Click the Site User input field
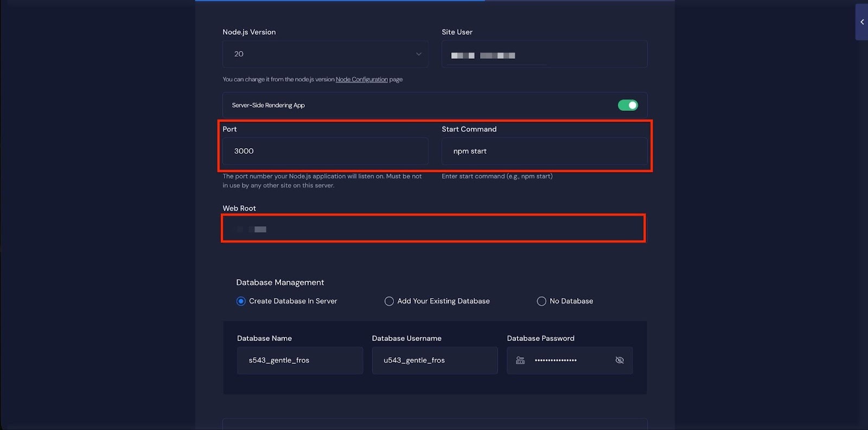 (x=544, y=54)
